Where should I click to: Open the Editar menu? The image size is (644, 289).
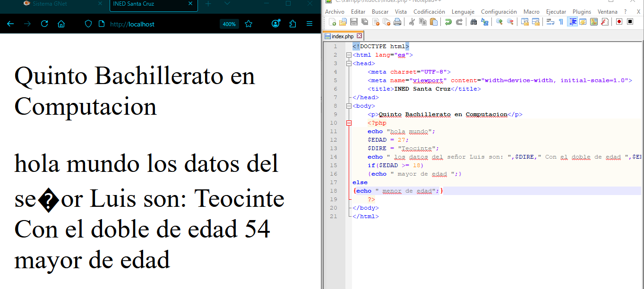358,12
